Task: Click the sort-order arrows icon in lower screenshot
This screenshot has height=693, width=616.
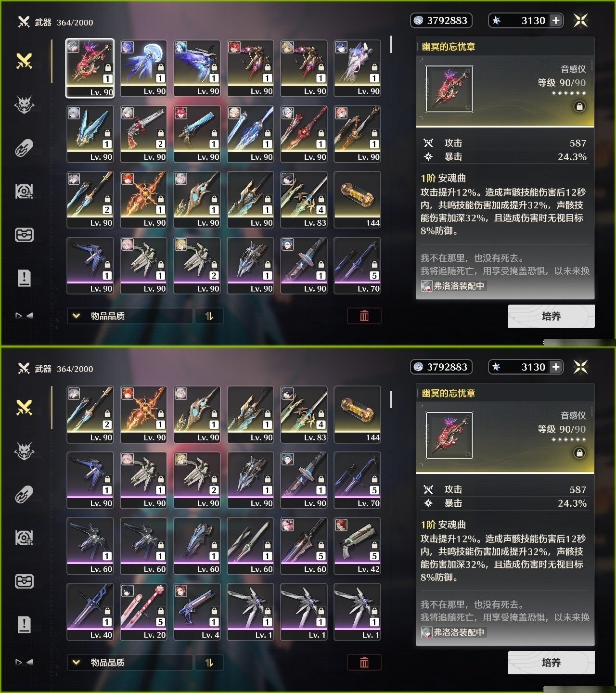Action: [209, 663]
